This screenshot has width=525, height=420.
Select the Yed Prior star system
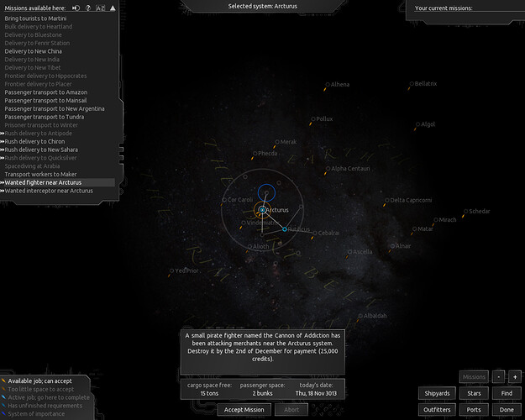[171, 270]
